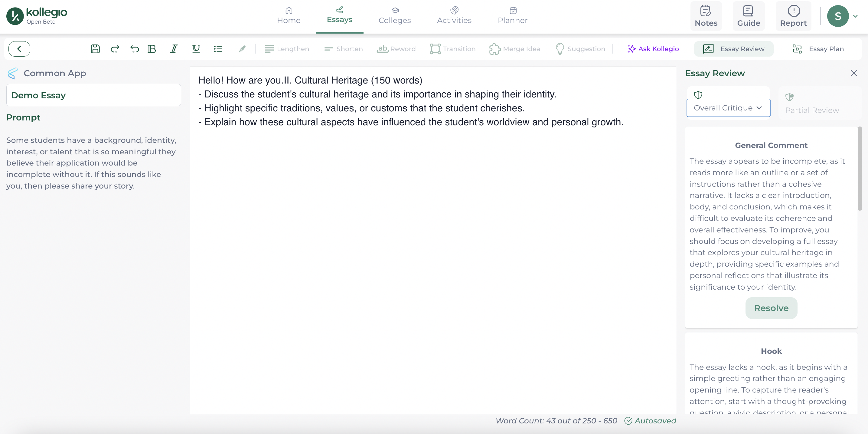Screen dimensions: 868x434
Task: Insert a bulleted list
Action: (x=218, y=49)
